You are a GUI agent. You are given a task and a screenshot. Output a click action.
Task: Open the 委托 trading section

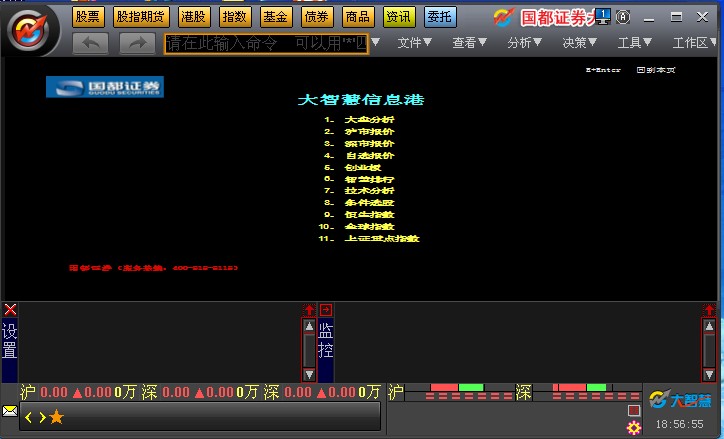[440, 17]
